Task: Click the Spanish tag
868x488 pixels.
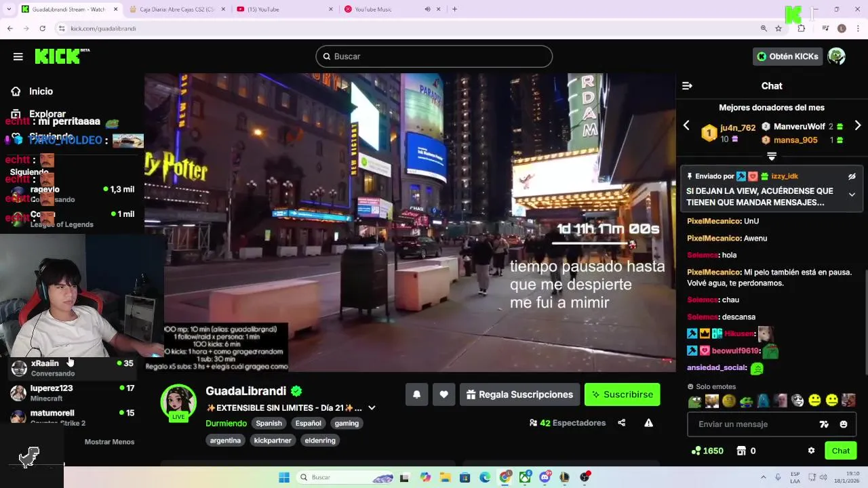Action: (x=269, y=423)
